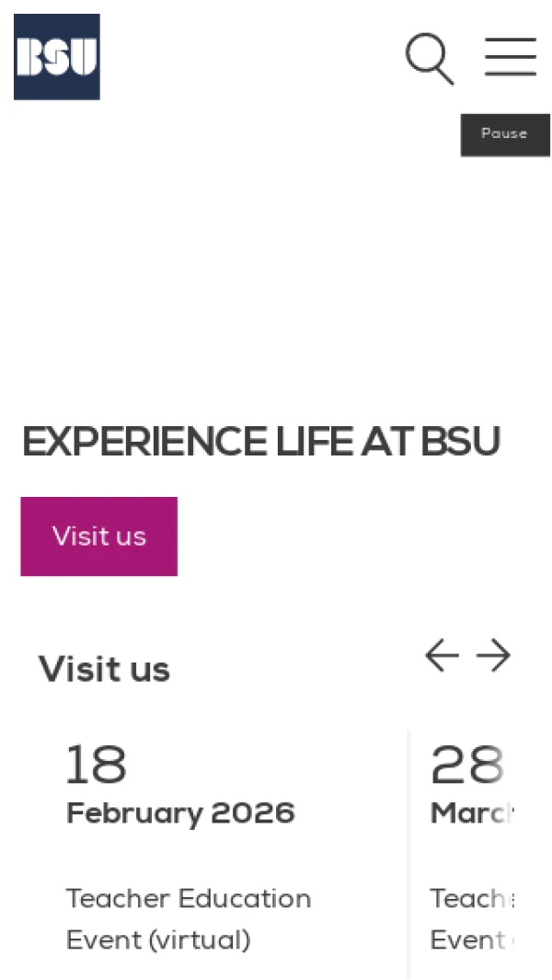Click blank space below February 2026
552x980 pixels.
[184, 856]
